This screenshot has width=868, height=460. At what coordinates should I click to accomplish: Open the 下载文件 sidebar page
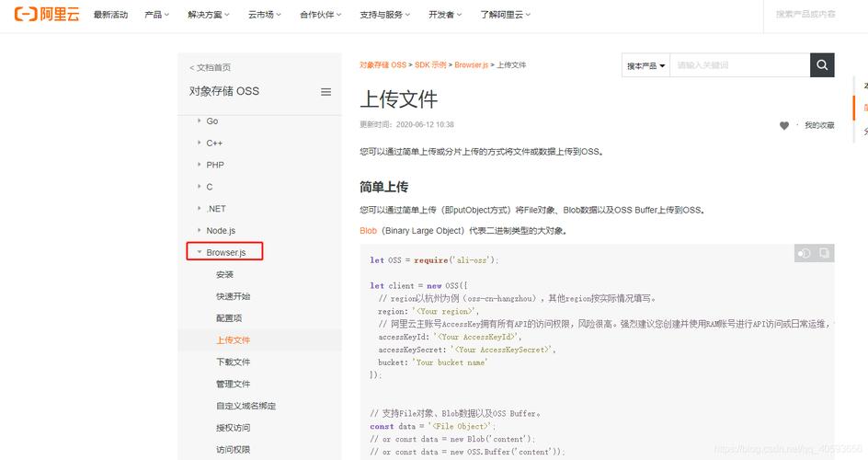pos(233,362)
